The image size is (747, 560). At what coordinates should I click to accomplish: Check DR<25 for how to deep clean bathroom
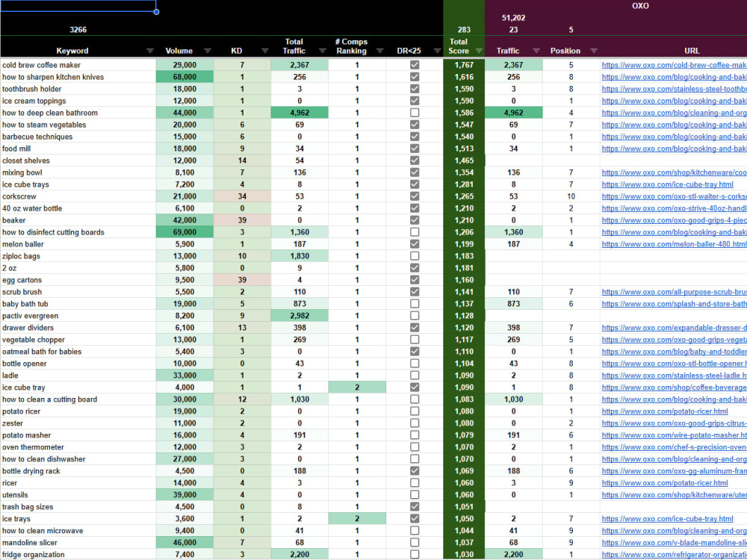[415, 113]
